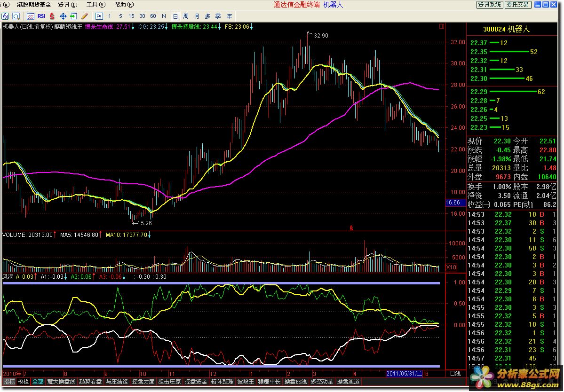Click the red dollar sign toolbar icon
The height and width of the screenshot is (392, 564).
(x=52, y=16)
